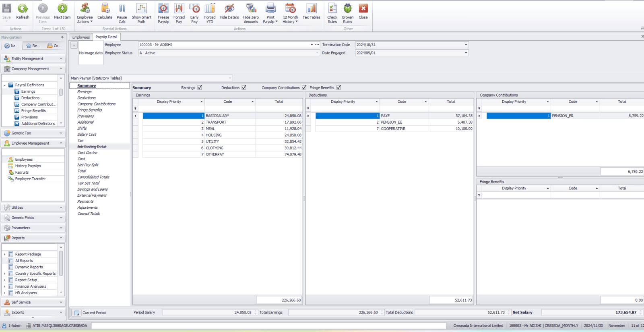This screenshot has width=644, height=332.
Task: Select Council Totals section
Action: pos(89,214)
